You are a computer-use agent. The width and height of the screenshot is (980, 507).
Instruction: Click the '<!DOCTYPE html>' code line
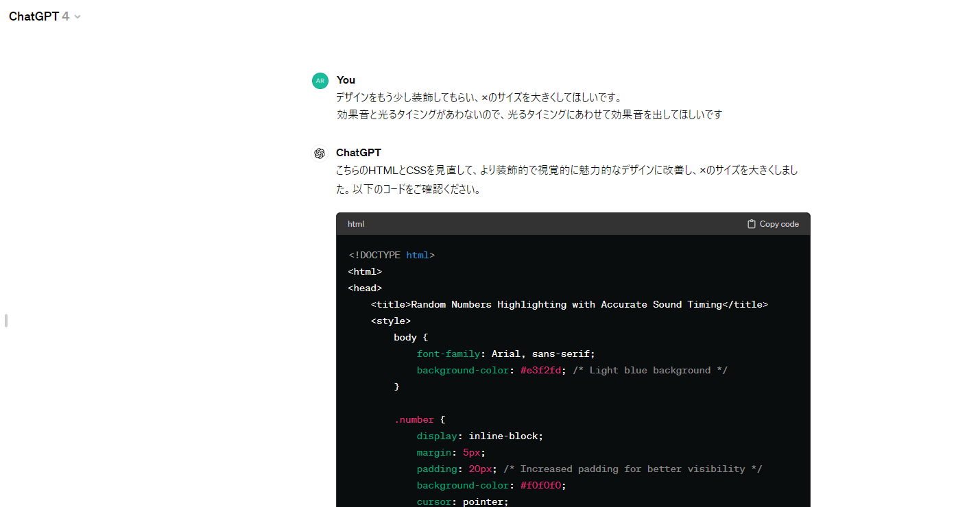(x=392, y=255)
